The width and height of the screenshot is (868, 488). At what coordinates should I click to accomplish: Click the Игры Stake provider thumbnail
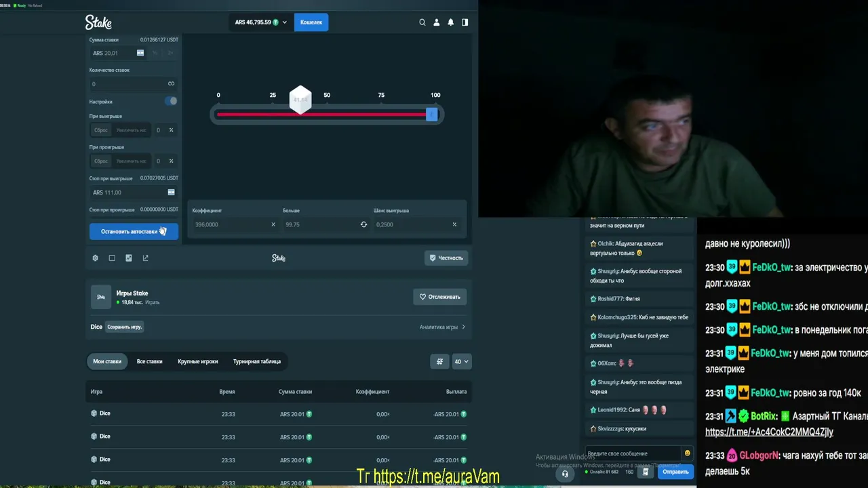pyautogui.click(x=101, y=297)
